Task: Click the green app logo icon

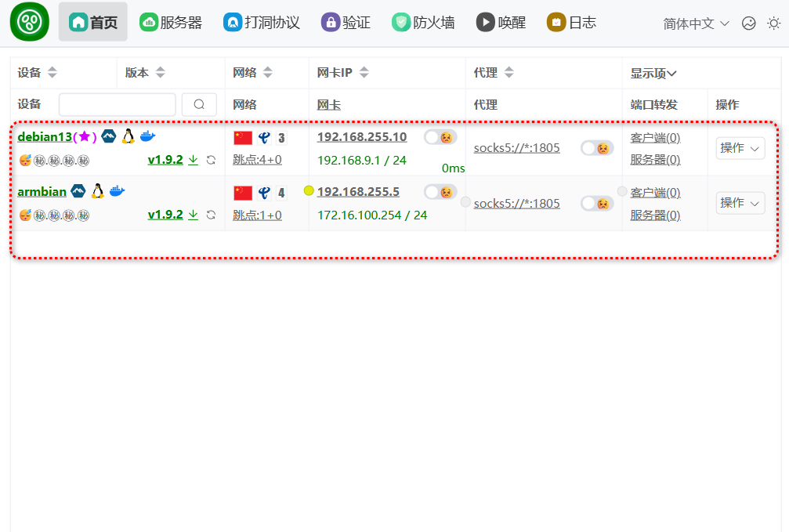Action: pos(30,22)
